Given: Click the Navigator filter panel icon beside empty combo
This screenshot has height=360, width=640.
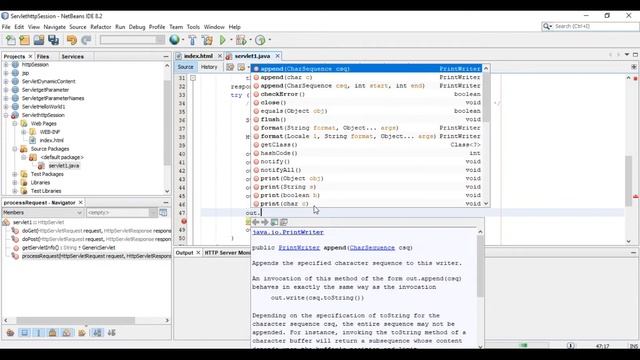Looking at the screenshot, I should pyautogui.click(x=163, y=213).
